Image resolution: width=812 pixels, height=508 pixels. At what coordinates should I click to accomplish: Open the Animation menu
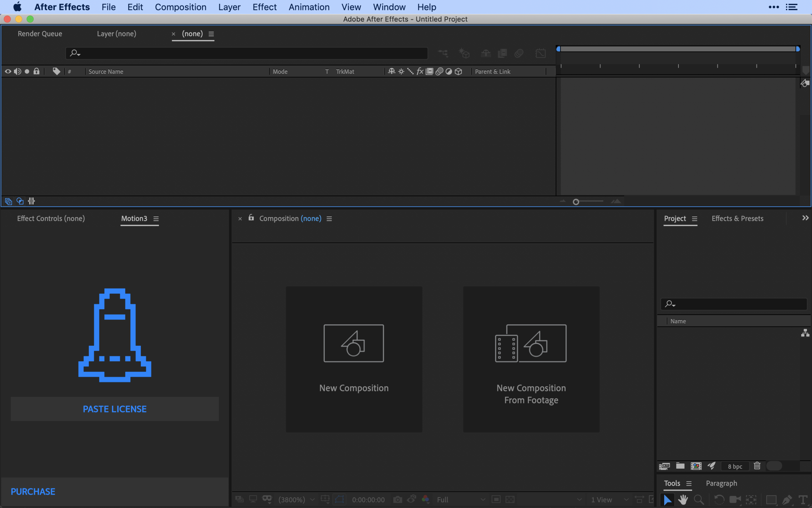(309, 7)
